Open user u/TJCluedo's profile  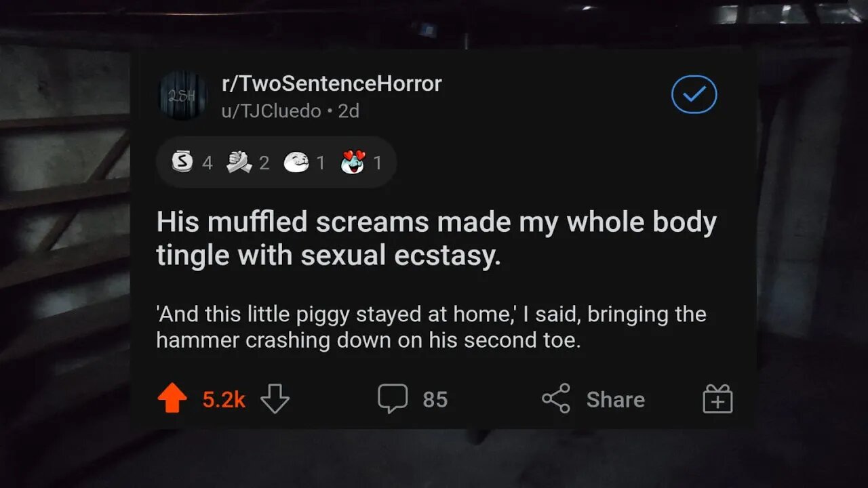pos(271,110)
